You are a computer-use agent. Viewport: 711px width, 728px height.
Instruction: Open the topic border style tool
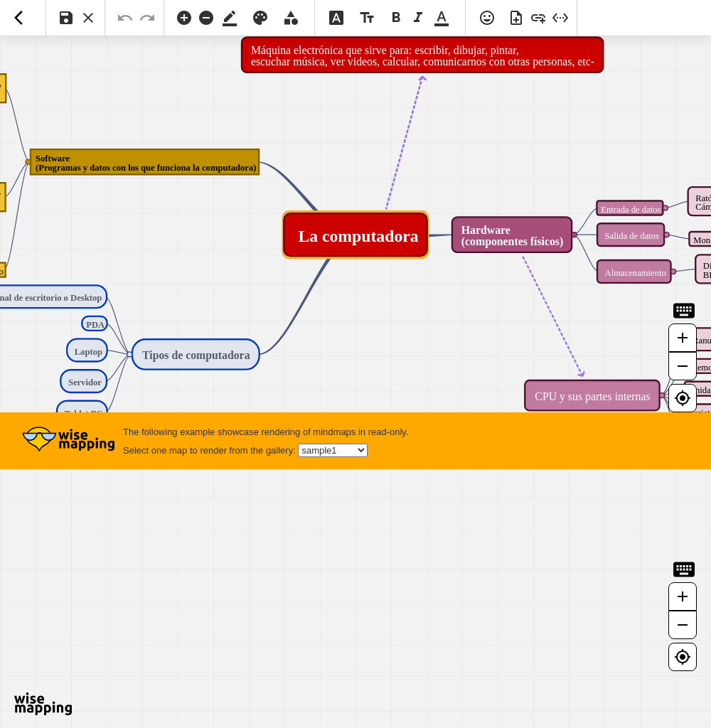(x=230, y=18)
